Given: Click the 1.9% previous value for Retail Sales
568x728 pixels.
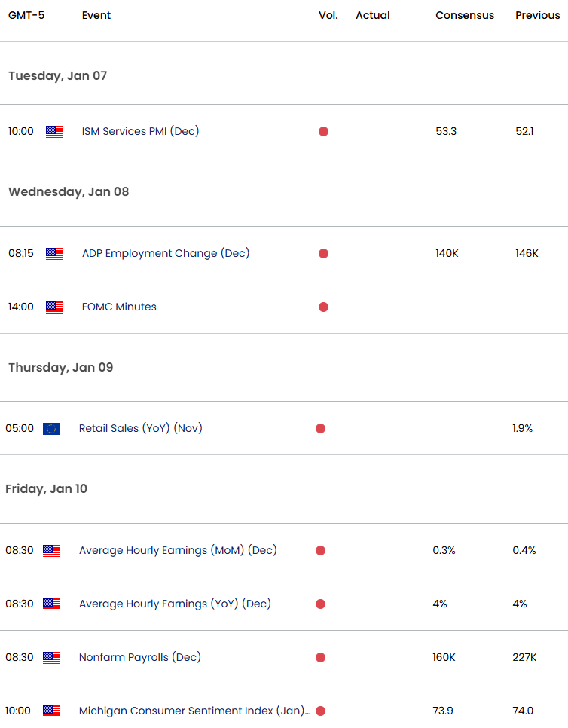Looking at the screenshot, I should (x=524, y=428).
